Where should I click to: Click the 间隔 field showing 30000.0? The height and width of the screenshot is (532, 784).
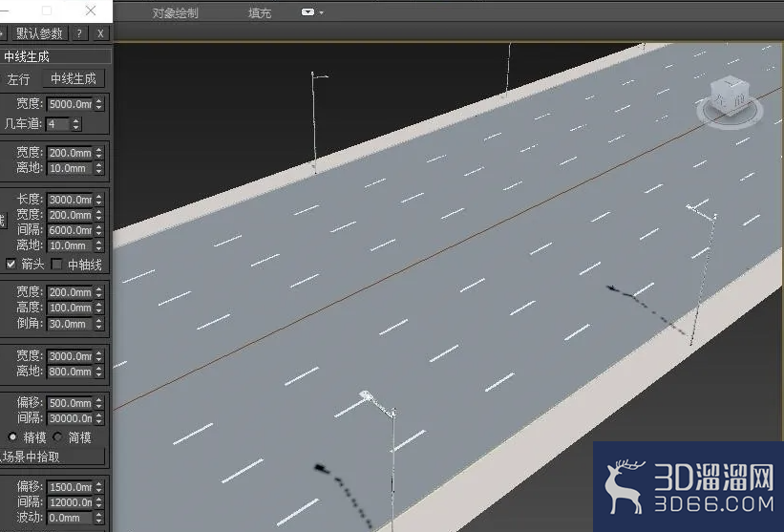coord(71,418)
